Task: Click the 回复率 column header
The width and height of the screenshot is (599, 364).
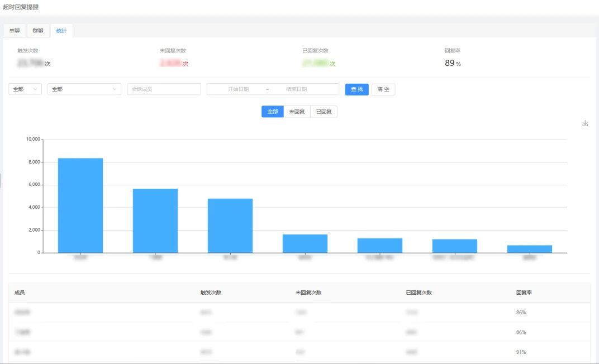Action: (524, 293)
